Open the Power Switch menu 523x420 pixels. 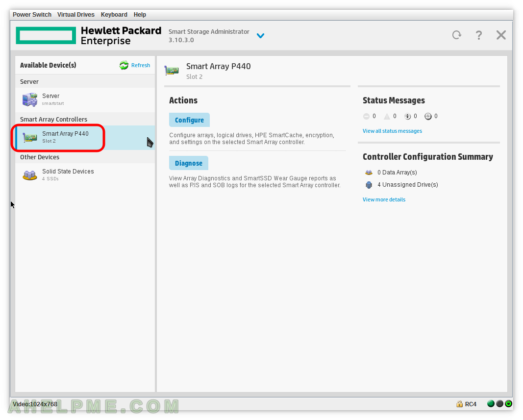32,15
